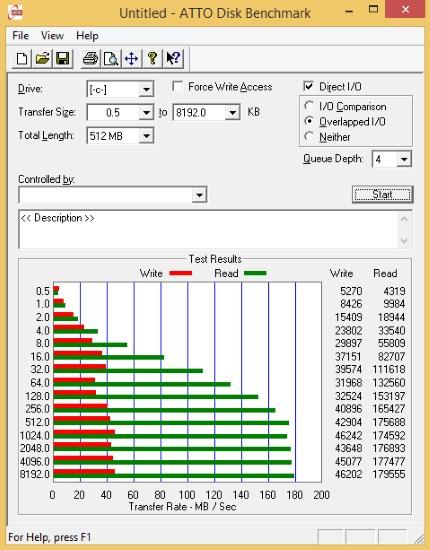The image size is (430, 550).
Task: Open the View menu
Action: pos(52,35)
